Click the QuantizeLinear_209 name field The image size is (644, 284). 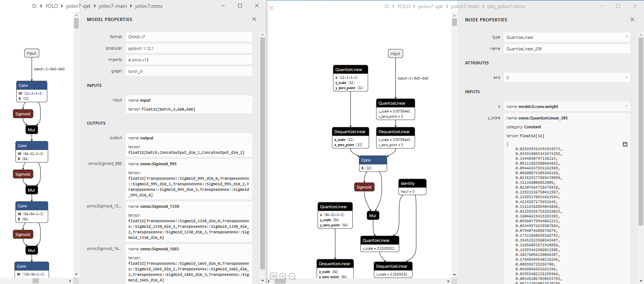[x=566, y=49]
